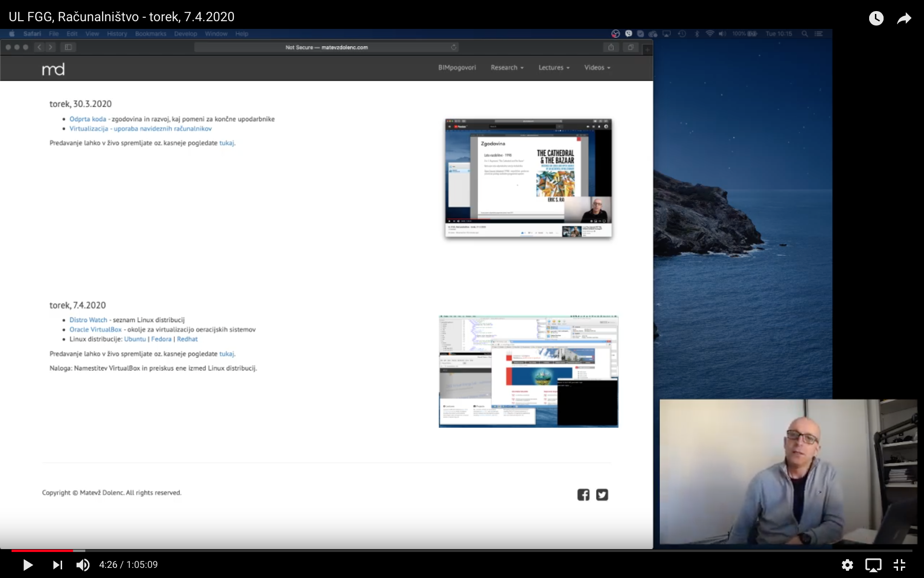Click the battery status indicator
924x578 pixels.
pos(745,34)
